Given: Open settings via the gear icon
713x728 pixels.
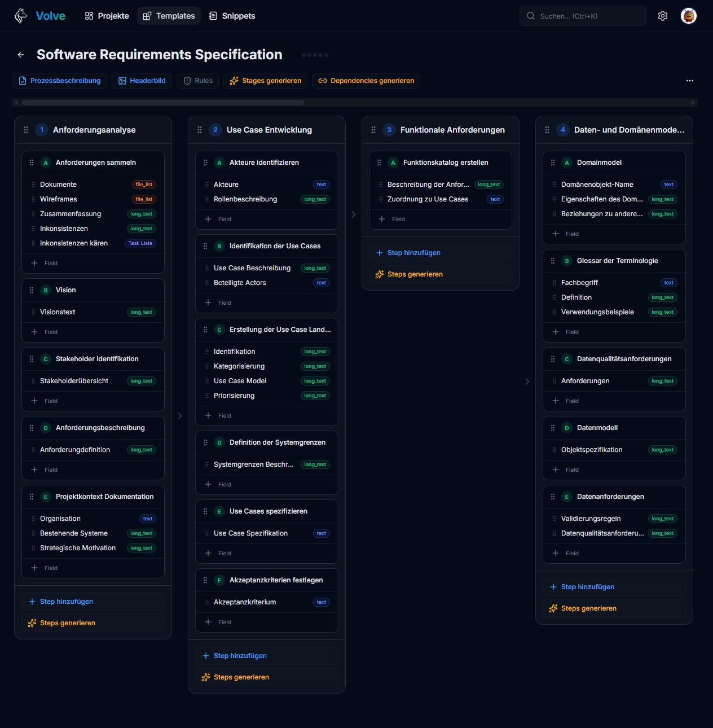Looking at the screenshot, I should (663, 16).
